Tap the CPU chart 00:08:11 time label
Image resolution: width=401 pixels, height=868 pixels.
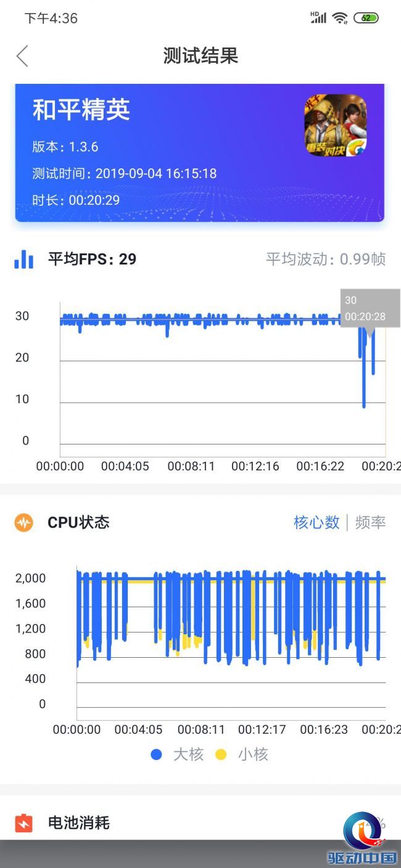201,729
